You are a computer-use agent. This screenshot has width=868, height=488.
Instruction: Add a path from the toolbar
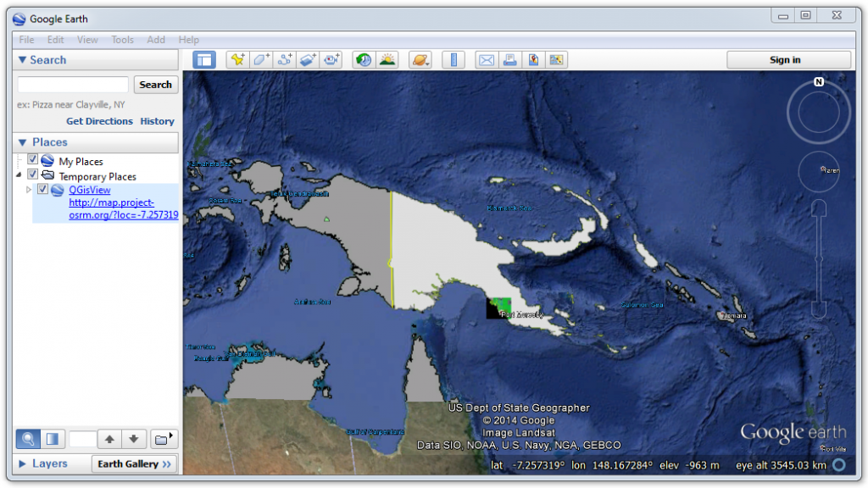coord(285,60)
